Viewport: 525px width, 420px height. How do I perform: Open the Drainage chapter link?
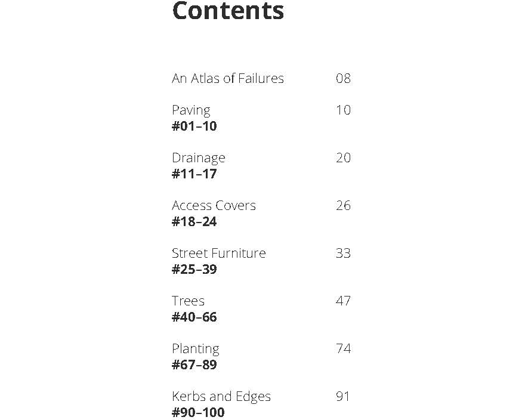tap(199, 157)
